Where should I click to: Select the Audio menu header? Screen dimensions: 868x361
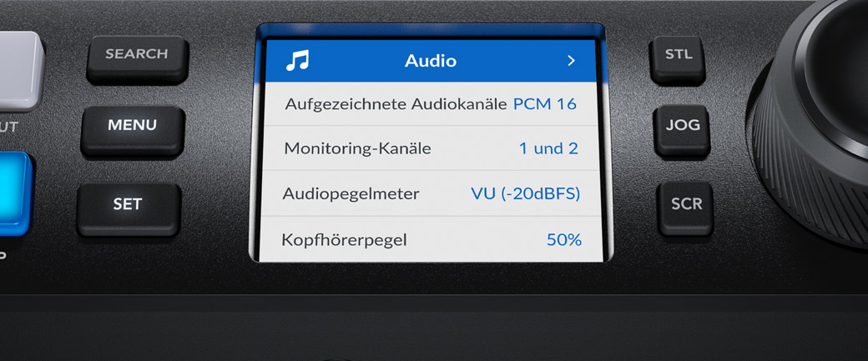tap(431, 60)
